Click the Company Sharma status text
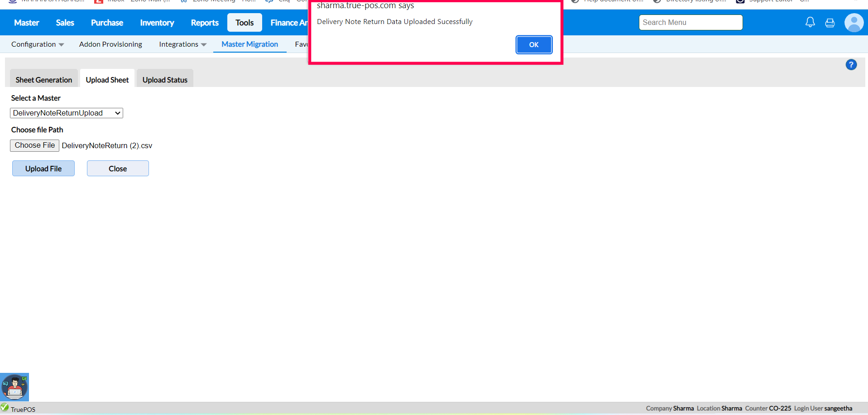Screen dimensions: 868x415 point(670,409)
